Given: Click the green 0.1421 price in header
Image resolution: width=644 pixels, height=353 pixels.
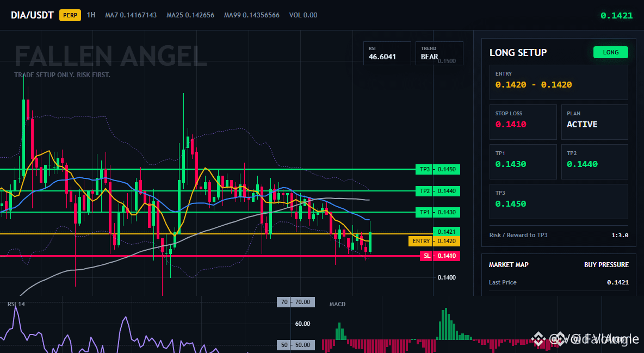Looking at the screenshot, I should coord(616,16).
